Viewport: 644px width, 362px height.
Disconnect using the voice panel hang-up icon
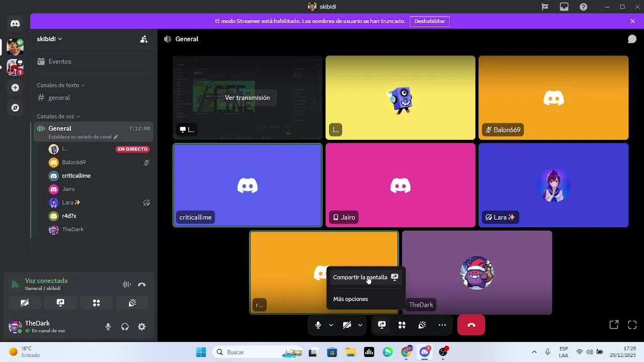(x=142, y=285)
